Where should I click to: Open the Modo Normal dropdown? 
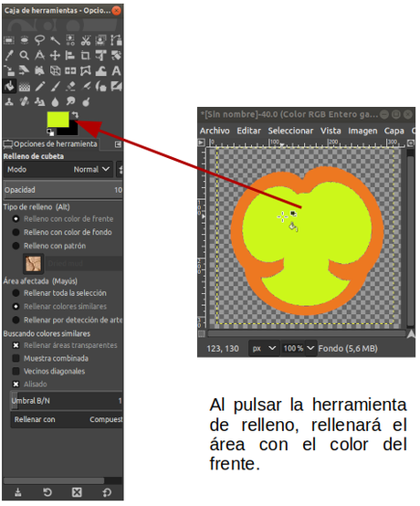(58, 169)
